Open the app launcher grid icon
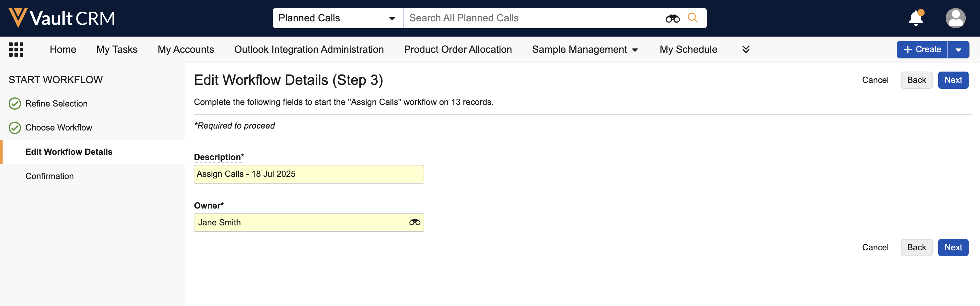This screenshot has height=306, width=980. tap(16, 50)
